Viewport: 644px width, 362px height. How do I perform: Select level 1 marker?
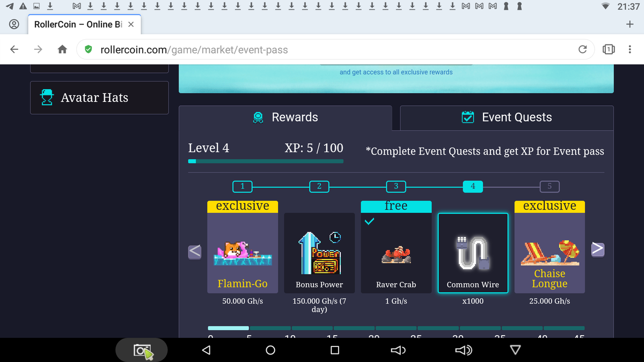click(x=243, y=186)
